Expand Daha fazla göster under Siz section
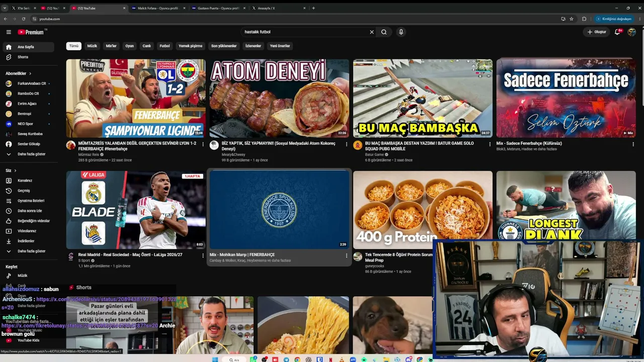 28,251
